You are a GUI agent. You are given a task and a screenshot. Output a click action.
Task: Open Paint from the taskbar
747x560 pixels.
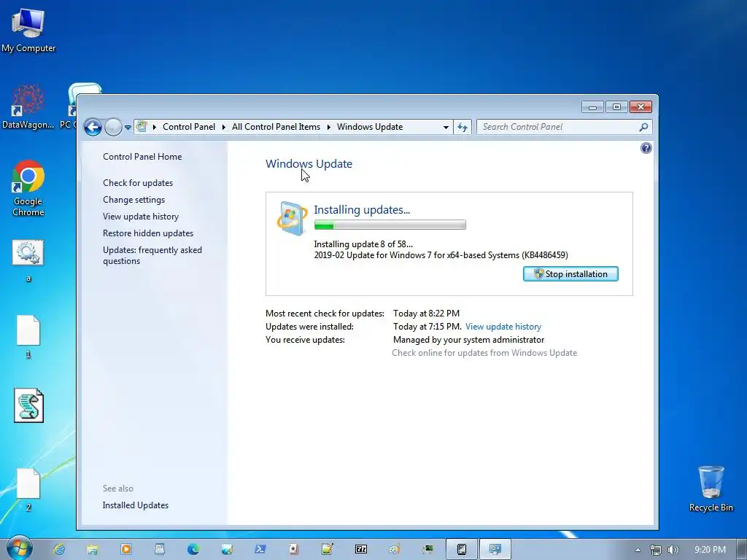(394, 550)
